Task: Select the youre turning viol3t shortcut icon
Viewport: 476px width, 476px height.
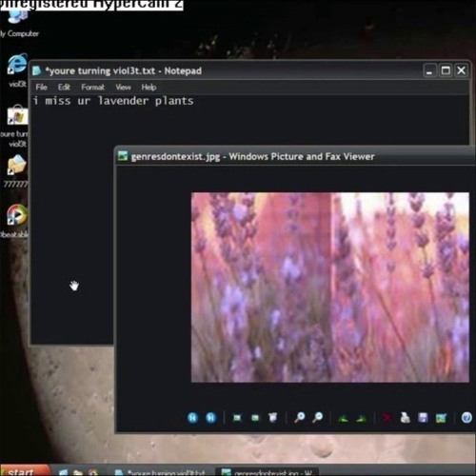Action: 15,127
